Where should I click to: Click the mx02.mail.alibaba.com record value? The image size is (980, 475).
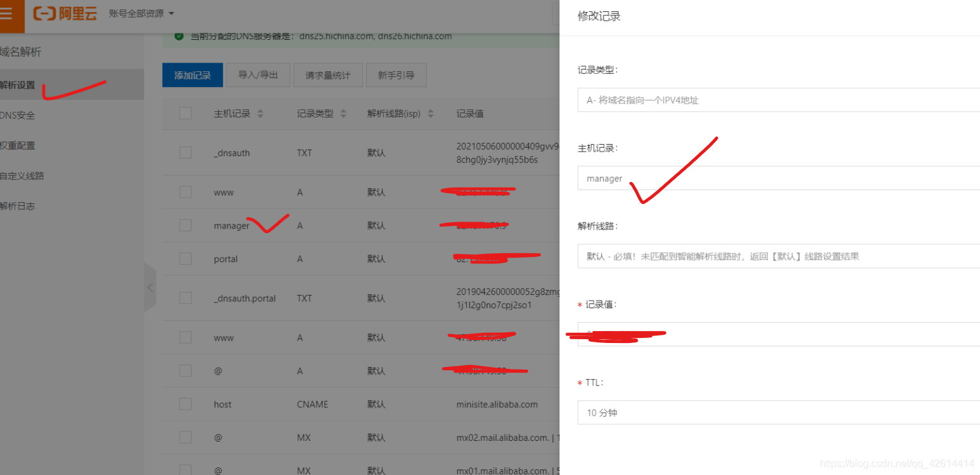click(x=504, y=437)
